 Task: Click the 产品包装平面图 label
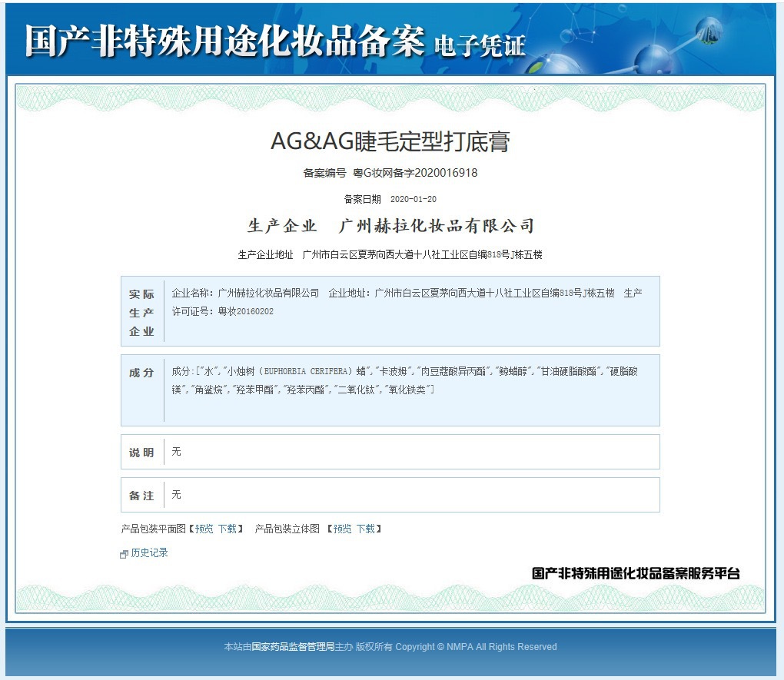pyautogui.click(x=154, y=529)
